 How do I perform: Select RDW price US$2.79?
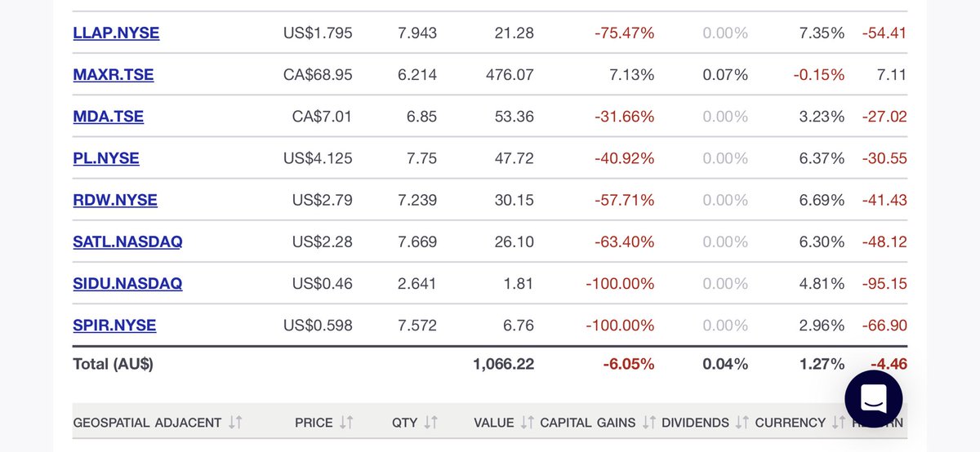tap(322, 200)
